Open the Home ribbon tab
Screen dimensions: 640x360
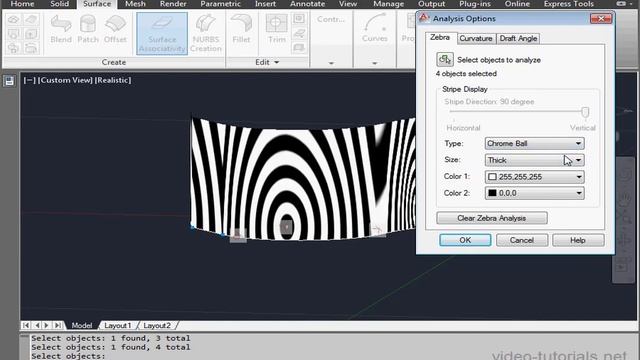click(22, 4)
